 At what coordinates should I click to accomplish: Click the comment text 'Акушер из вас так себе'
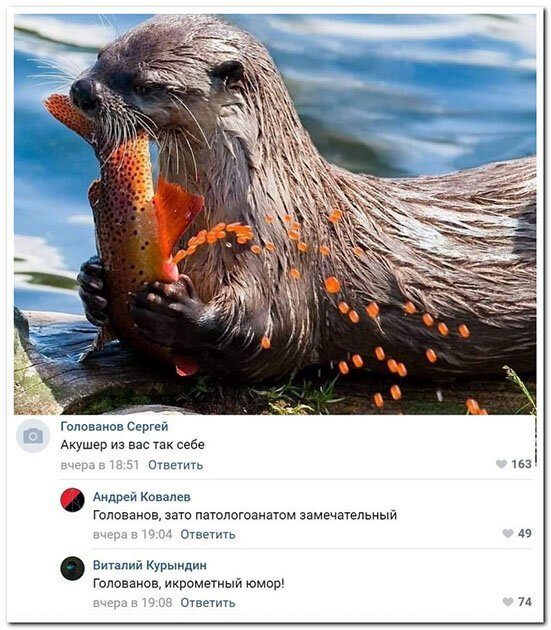(x=132, y=445)
